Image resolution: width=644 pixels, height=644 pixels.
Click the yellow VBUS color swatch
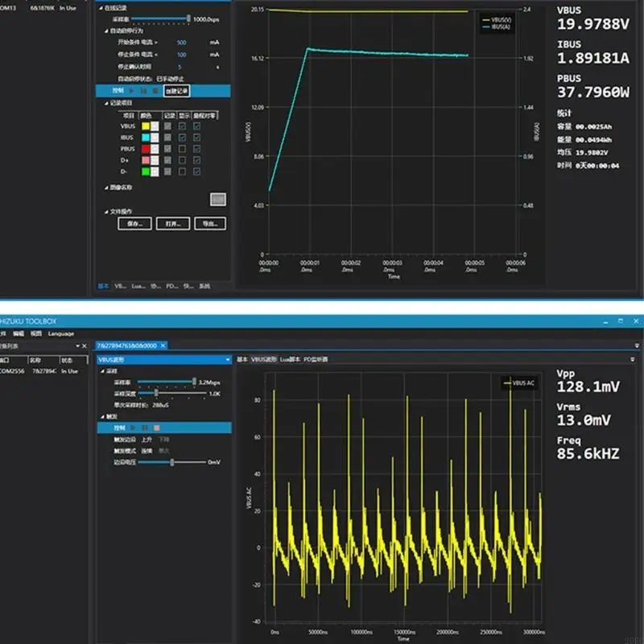146,126
